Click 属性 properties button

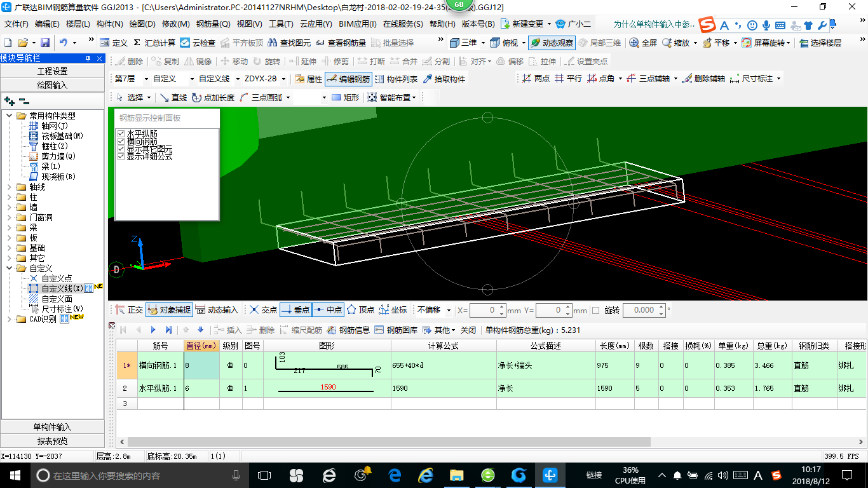tap(309, 79)
